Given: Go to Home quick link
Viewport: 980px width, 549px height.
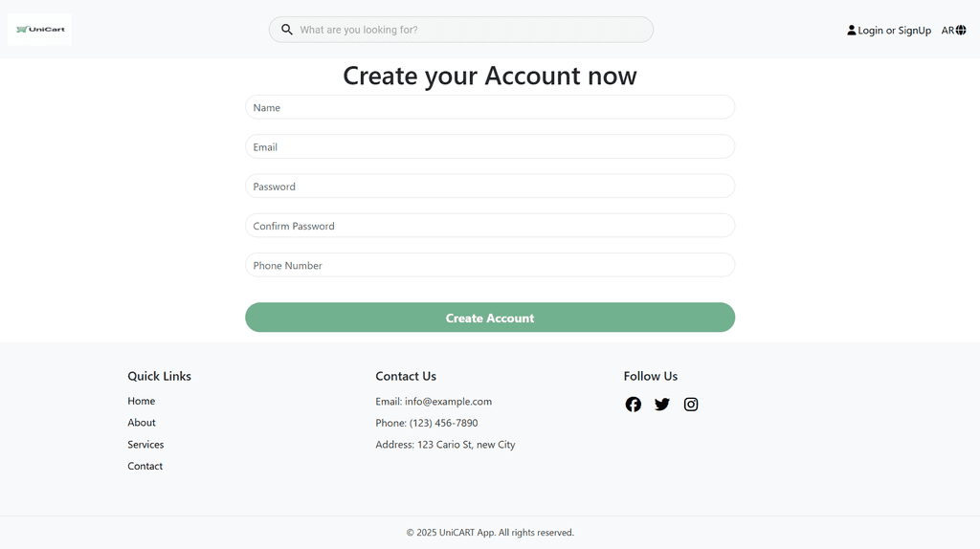Looking at the screenshot, I should tap(142, 402).
